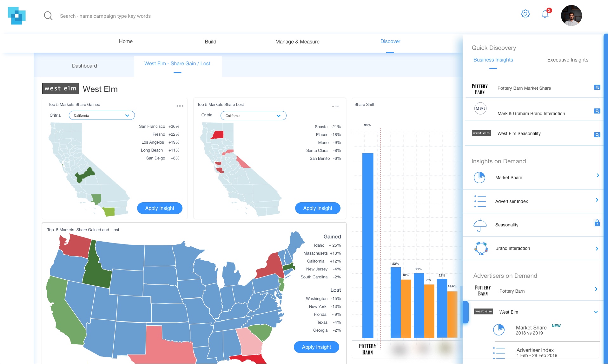Apply Insight on Share Lost card
Image resolution: width=608 pixels, height=364 pixels.
click(318, 208)
